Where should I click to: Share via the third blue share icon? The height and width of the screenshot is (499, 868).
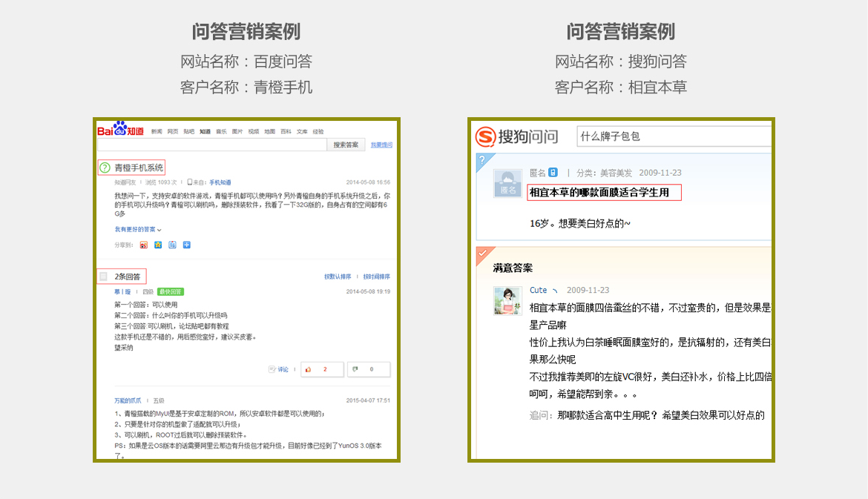point(173,245)
